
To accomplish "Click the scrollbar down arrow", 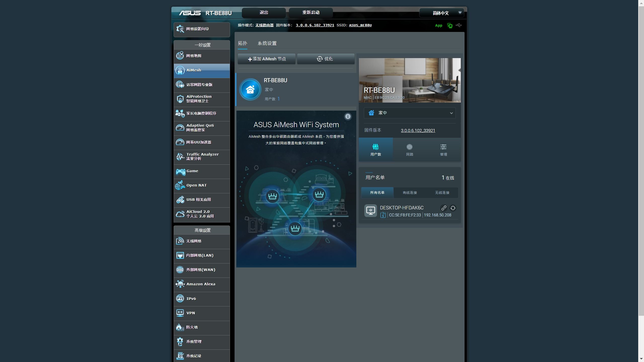I will click(641, 359).
